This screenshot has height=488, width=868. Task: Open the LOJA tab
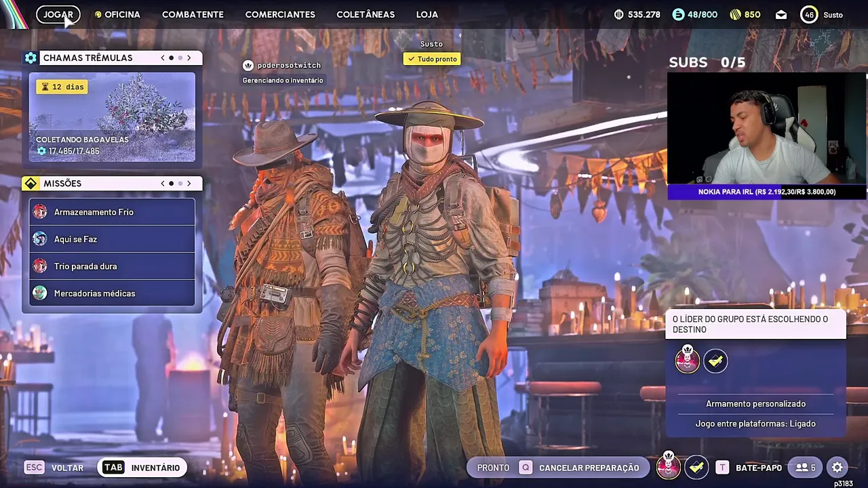click(427, 14)
